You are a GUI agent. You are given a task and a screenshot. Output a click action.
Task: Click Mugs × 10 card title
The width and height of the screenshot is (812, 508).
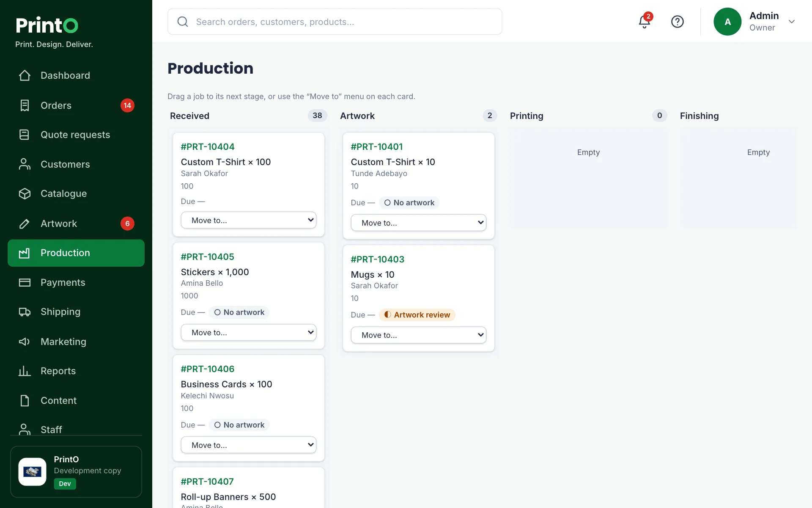coord(373,275)
